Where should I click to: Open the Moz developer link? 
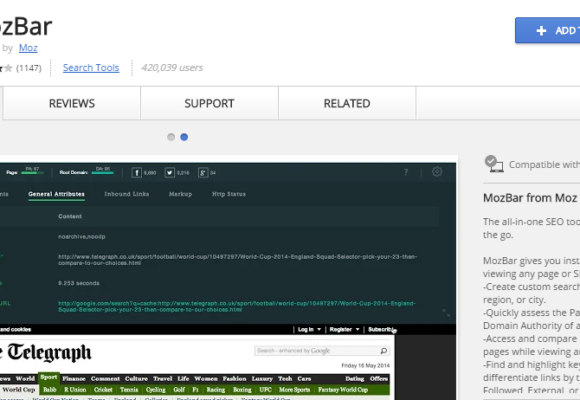click(28, 48)
